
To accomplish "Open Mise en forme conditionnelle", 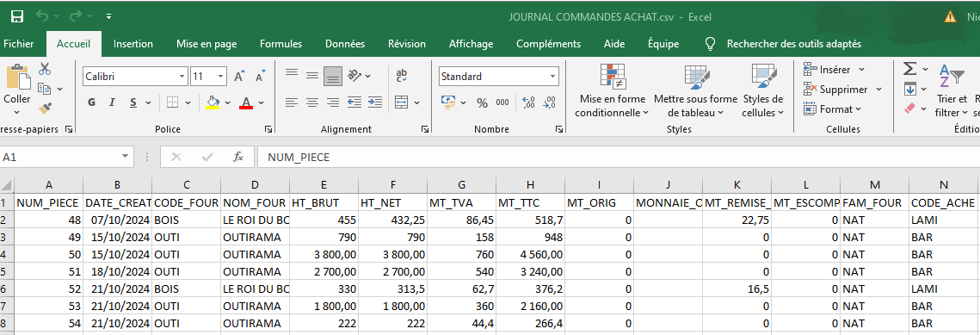I will [612, 90].
